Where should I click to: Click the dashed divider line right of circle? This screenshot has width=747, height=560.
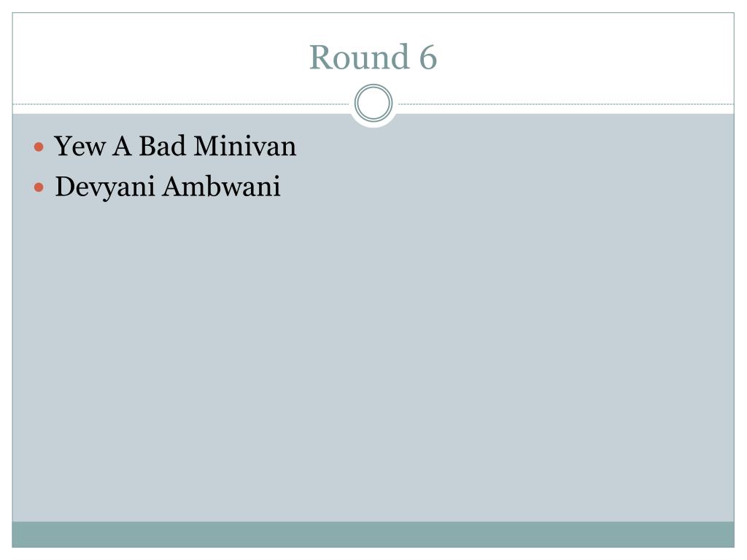click(x=566, y=104)
